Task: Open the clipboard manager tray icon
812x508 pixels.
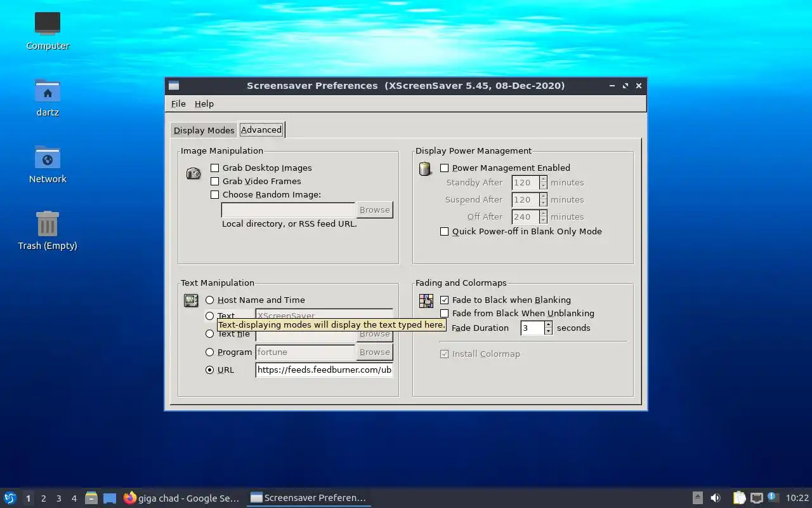Action: [x=739, y=498]
